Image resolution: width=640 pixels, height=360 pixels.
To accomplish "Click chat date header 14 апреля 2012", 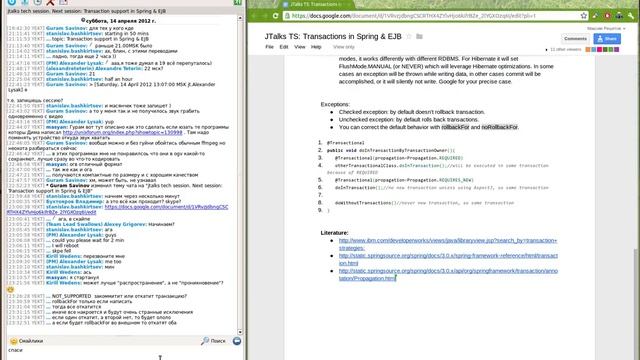I will coord(120,20).
